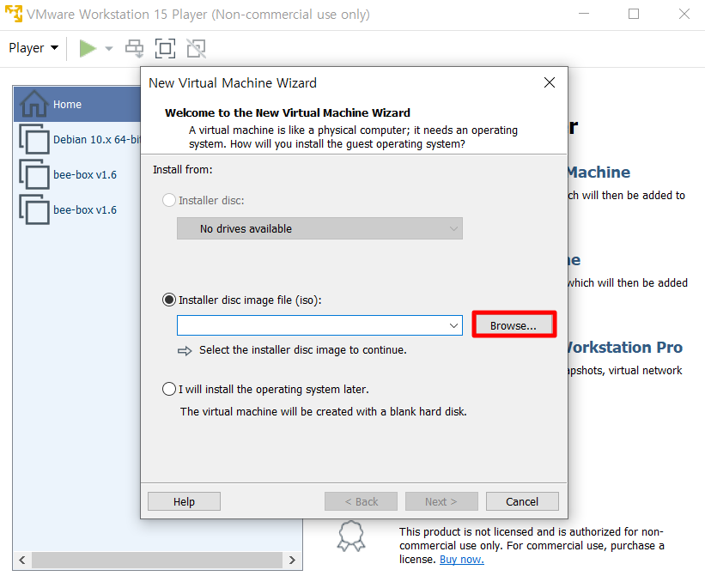Close the New Virtual Machine Wizard dialog

click(550, 82)
